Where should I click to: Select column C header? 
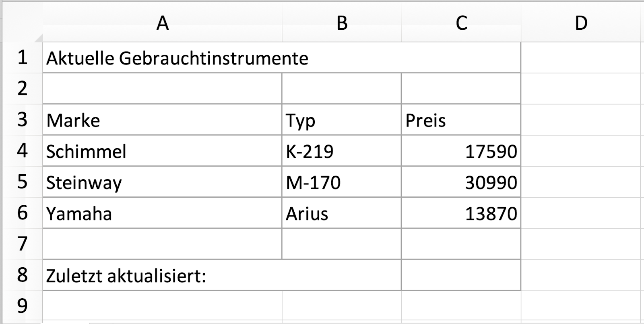pos(461,23)
